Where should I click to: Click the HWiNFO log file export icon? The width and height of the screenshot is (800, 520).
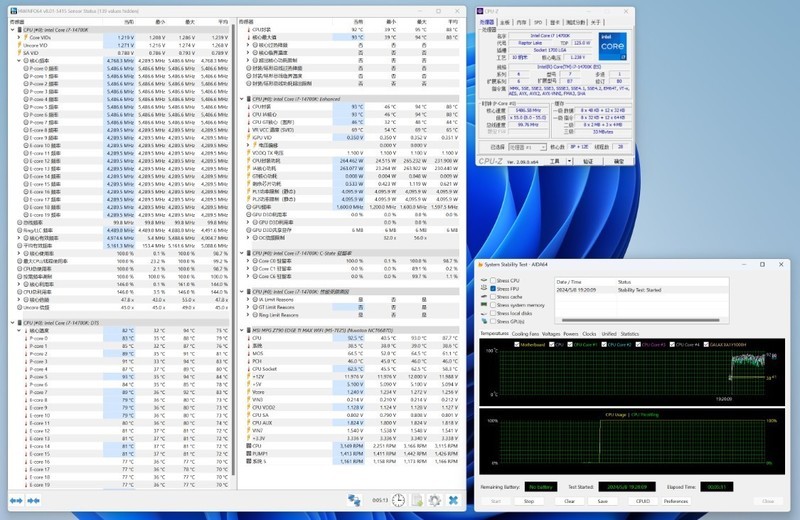417,500
